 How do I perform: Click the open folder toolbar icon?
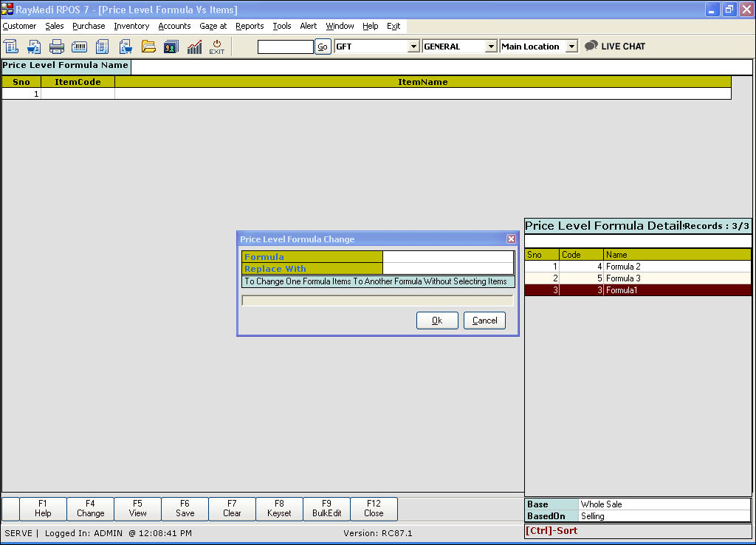pyautogui.click(x=148, y=47)
